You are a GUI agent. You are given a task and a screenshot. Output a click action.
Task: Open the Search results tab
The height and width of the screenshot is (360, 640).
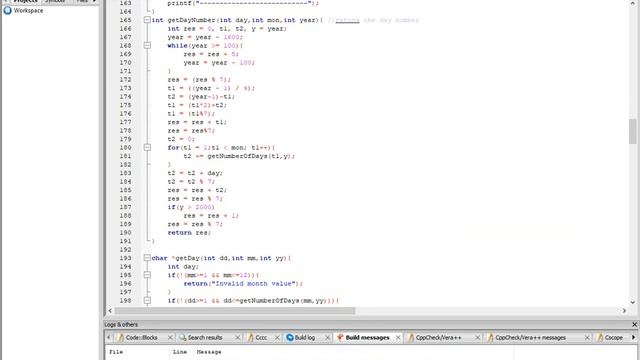[204, 338]
